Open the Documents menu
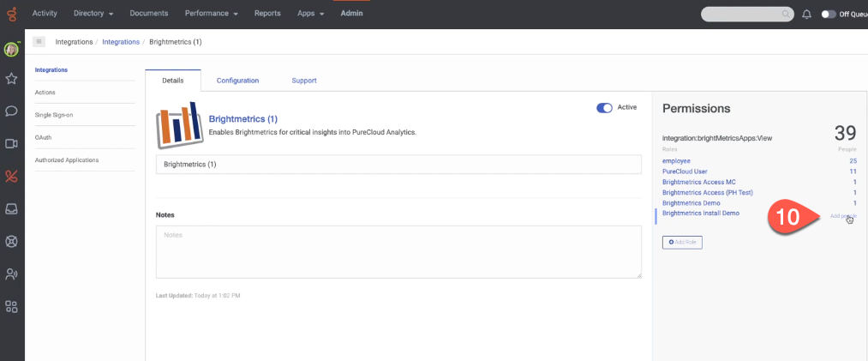 click(x=149, y=13)
